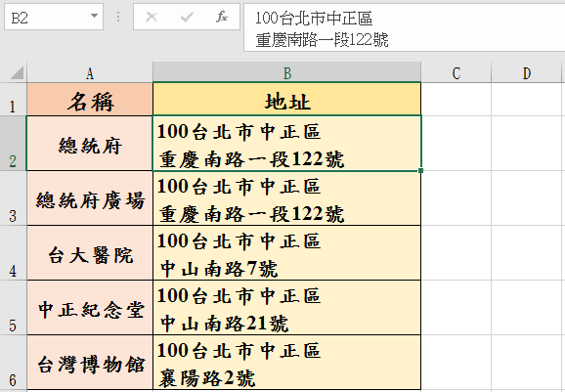Select the 中正紀念堂 cell
Viewport: 565px width, 392px height.
[90, 308]
